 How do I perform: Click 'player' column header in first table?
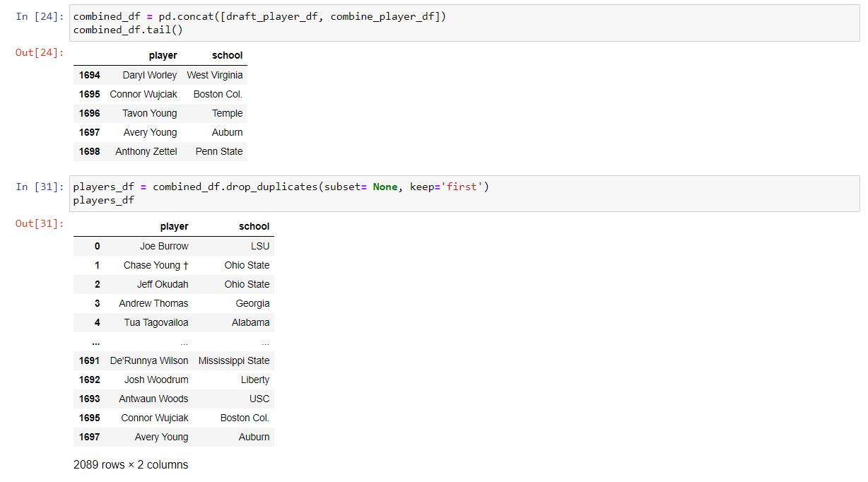click(x=163, y=55)
